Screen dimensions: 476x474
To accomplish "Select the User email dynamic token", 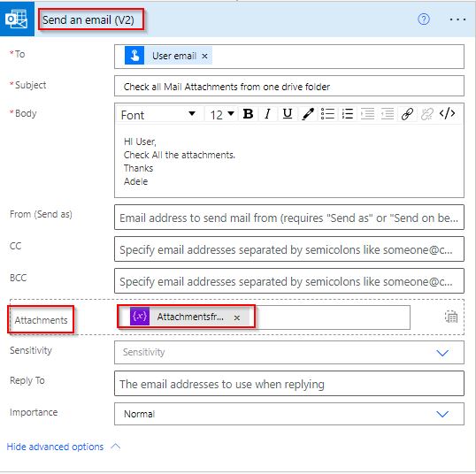I will pyautogui.click(x=168, y=56).
